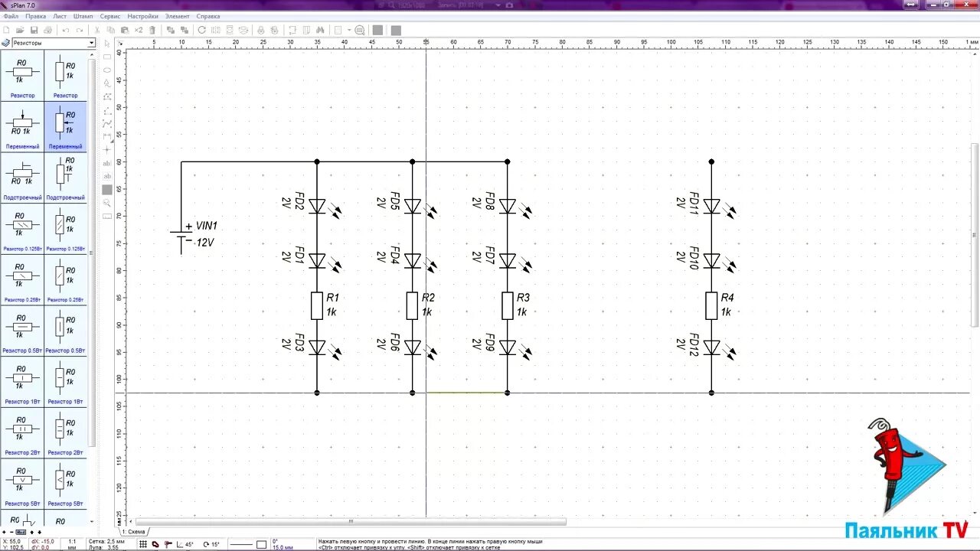Click the LED labeled FD12

click(x=711, y=347)
